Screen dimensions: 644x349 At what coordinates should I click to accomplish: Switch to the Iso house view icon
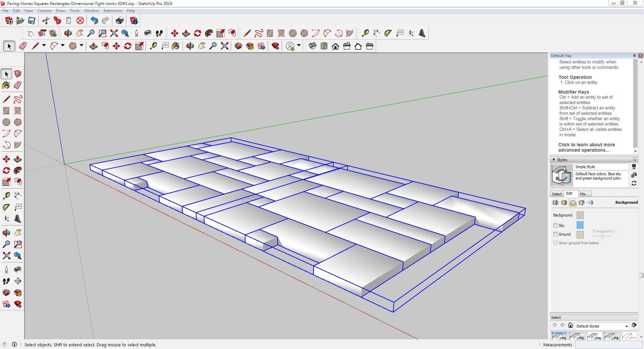click(x=312, y=46)
